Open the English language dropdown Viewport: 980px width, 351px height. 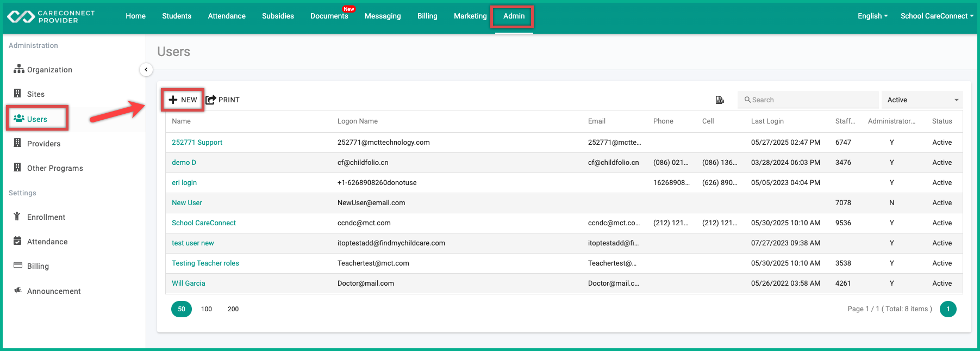(872, 16)
